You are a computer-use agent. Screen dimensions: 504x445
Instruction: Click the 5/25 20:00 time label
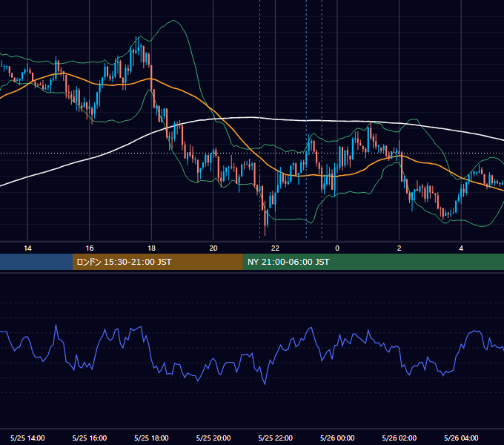tap(213, 438)
